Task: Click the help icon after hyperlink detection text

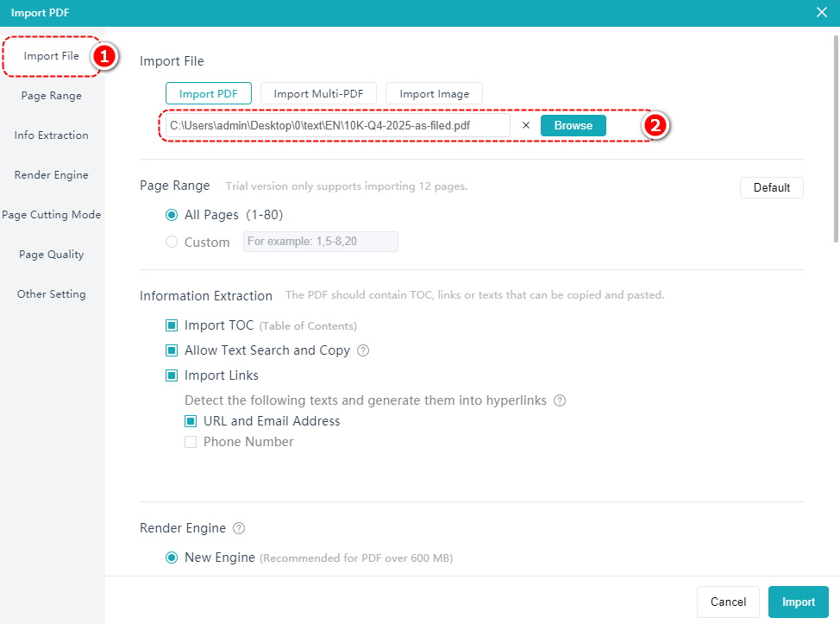Action: tap(561, 400)
